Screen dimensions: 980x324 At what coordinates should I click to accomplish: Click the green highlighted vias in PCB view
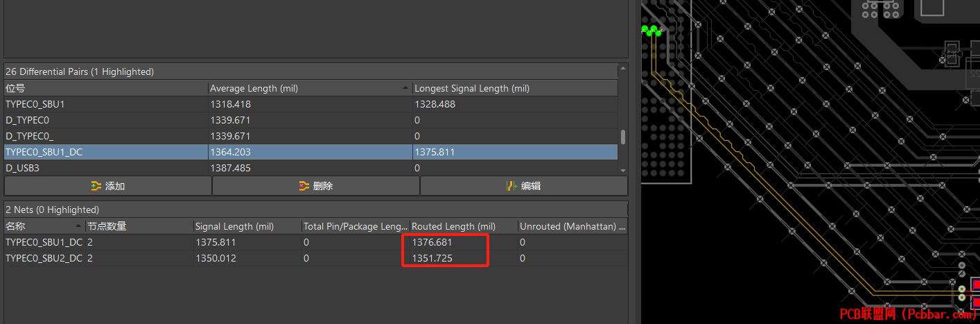pyautogui.click(x=650, y=30)
